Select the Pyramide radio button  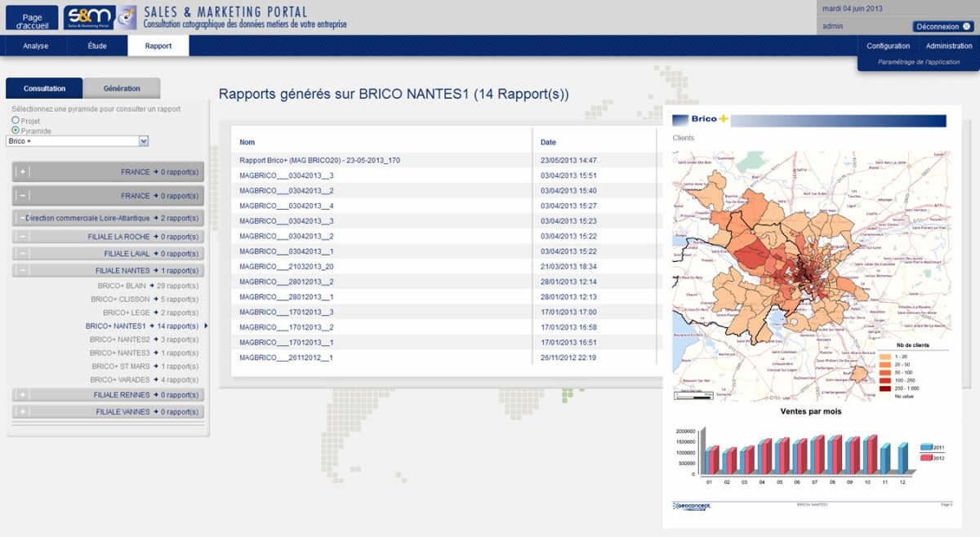point(16,131)
